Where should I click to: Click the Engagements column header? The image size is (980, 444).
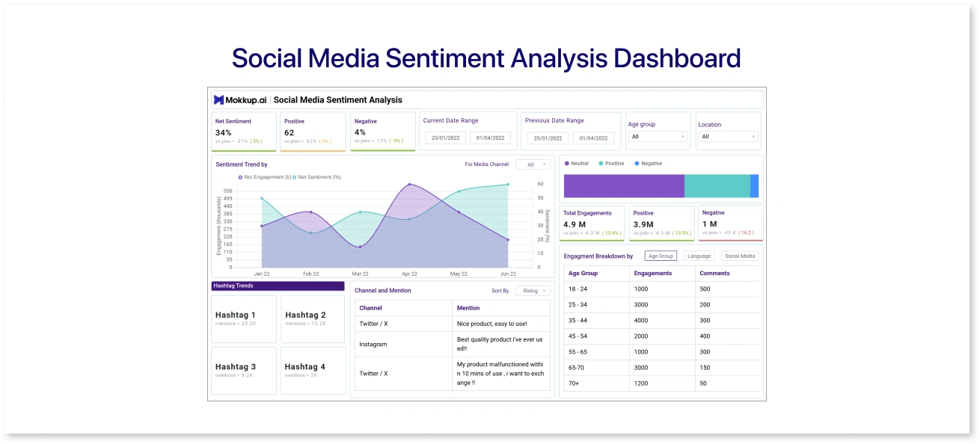point(661,274)
